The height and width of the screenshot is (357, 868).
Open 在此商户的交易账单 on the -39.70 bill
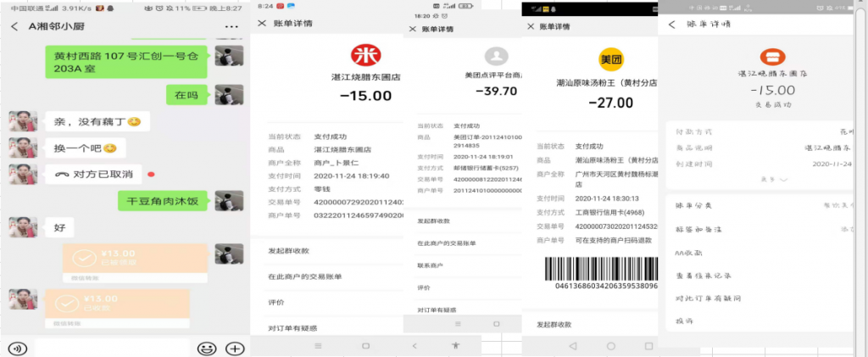[446, 243]
